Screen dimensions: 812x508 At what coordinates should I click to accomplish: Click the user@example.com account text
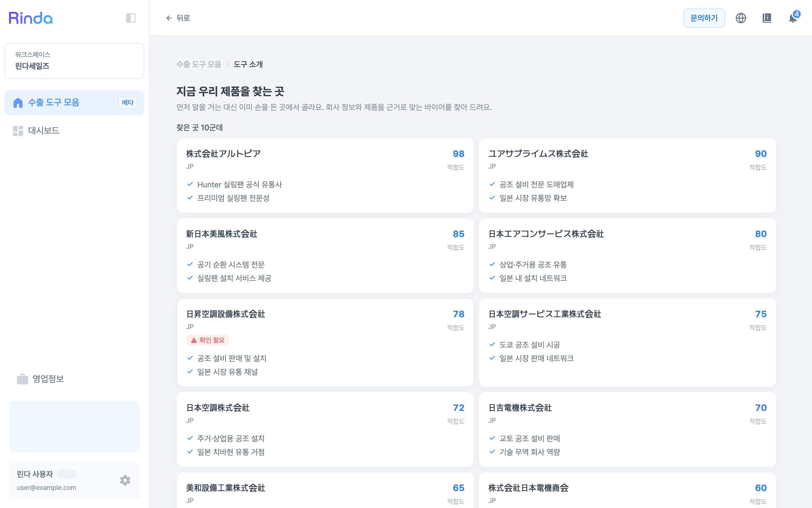47,487
